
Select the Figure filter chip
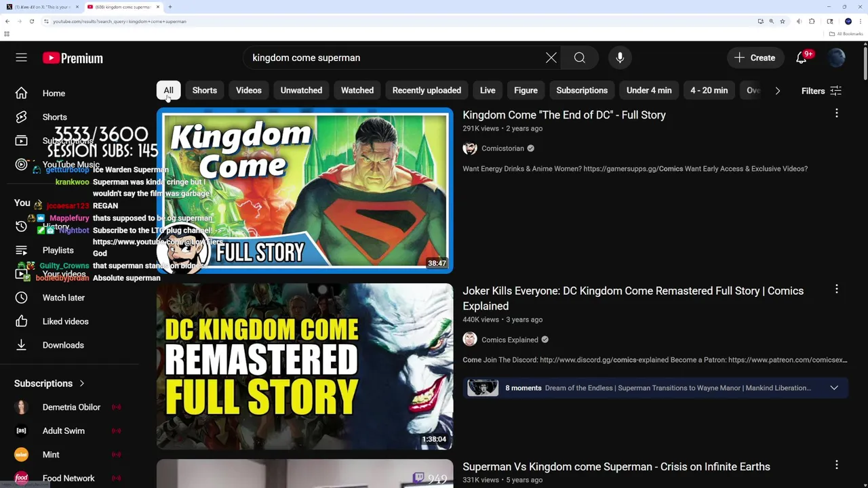[526, 90]
